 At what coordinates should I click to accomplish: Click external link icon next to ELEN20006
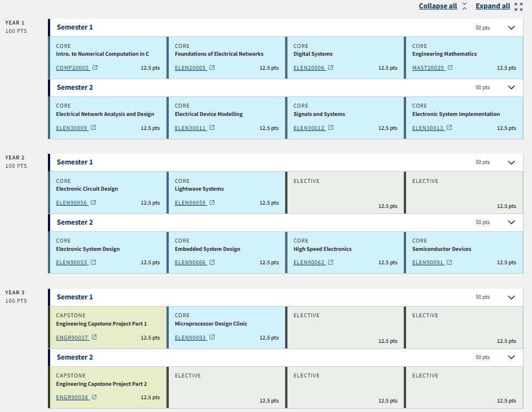[330, 68]
